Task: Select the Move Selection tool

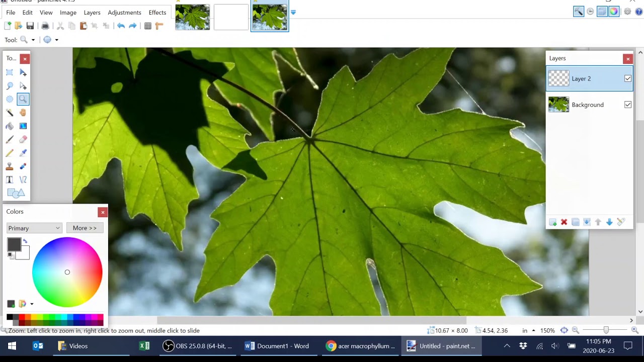Action: coord(23,86)
